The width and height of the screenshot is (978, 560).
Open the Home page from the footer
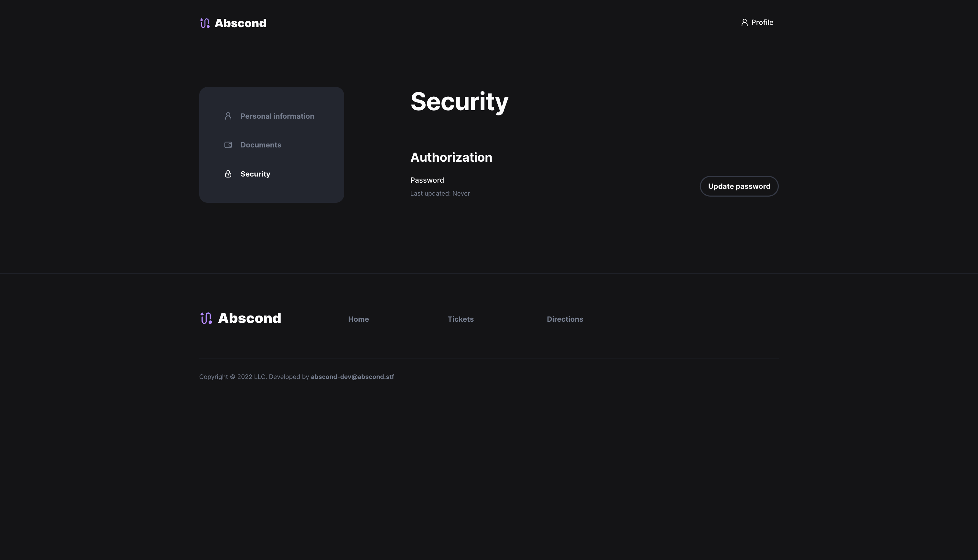point(358,319)
